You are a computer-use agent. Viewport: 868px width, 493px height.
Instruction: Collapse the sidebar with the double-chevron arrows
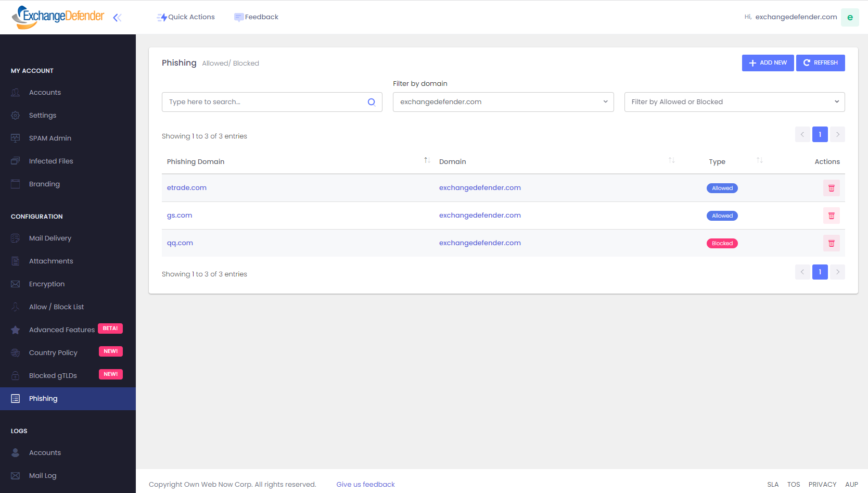point(117,17)
